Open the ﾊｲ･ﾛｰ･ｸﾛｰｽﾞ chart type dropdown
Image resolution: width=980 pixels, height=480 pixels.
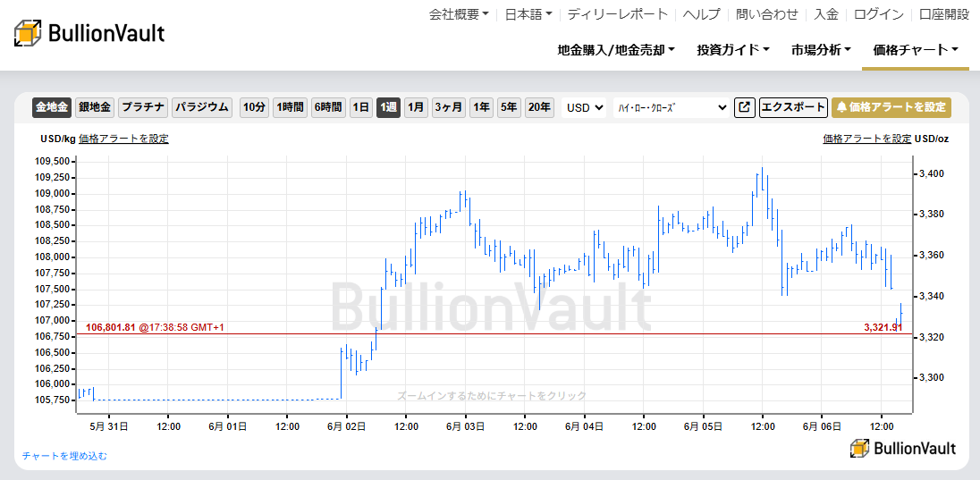[x=672, y=107]
